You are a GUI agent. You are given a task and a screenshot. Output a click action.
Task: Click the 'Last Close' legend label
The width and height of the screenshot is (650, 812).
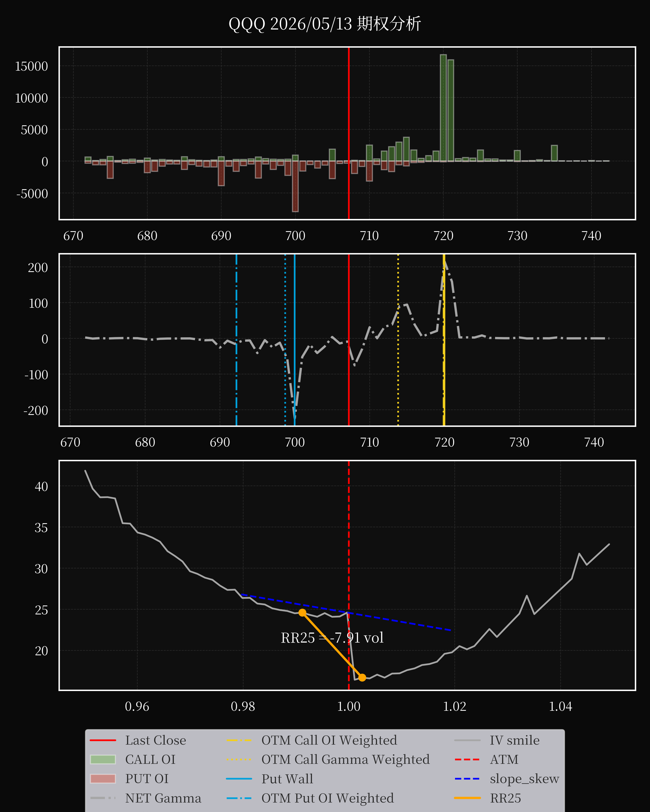click(156, 740)
